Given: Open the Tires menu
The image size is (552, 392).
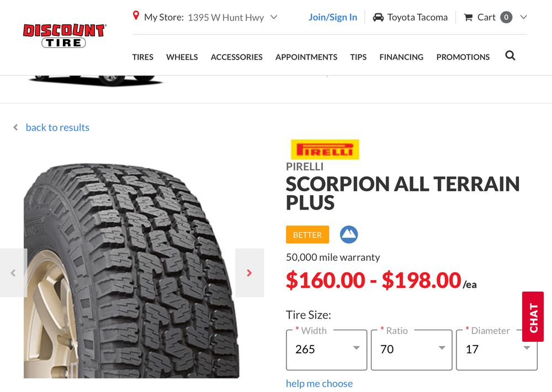Looking at the screenshot, I should pyautogui.click(x=142, y=57).
